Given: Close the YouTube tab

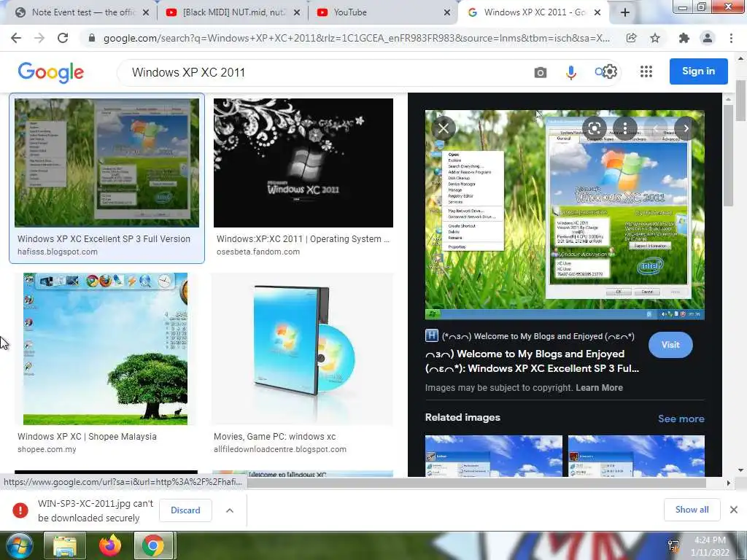Looking at the screenshot, I should 447,12.
